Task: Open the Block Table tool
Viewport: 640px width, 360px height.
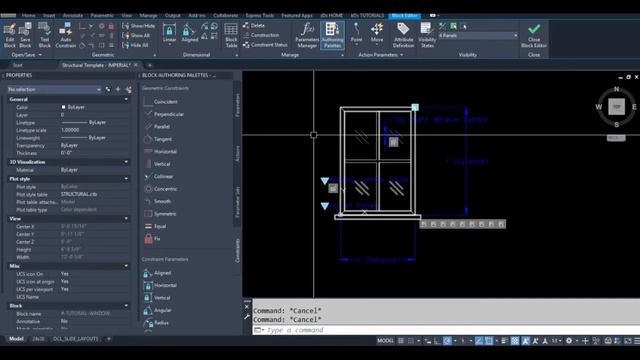Action: click(231, 35)
